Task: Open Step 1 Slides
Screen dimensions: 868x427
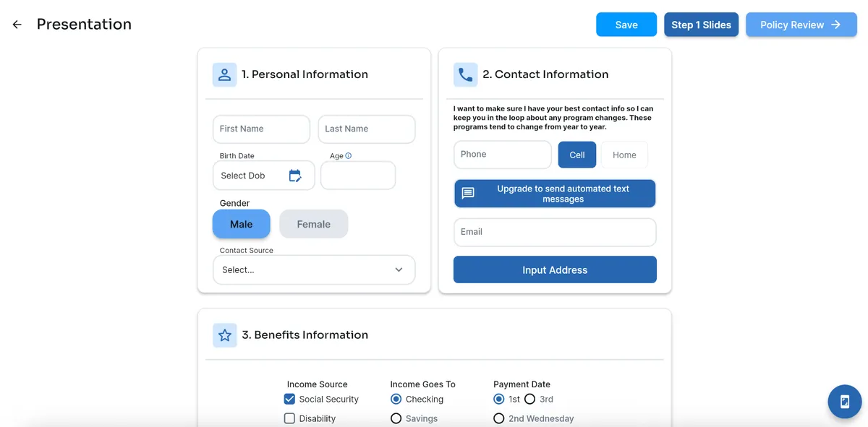Action: click(x=702, y=25)
